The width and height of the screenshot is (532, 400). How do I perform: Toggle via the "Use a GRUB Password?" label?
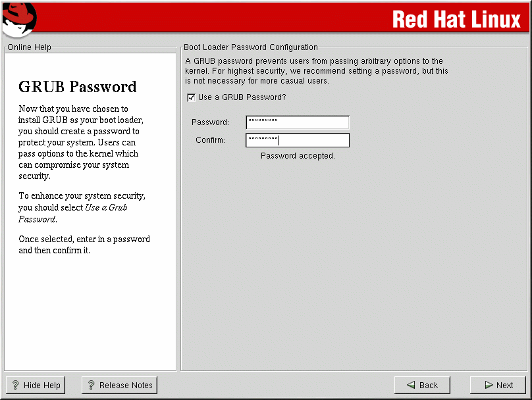coord(242,97)
